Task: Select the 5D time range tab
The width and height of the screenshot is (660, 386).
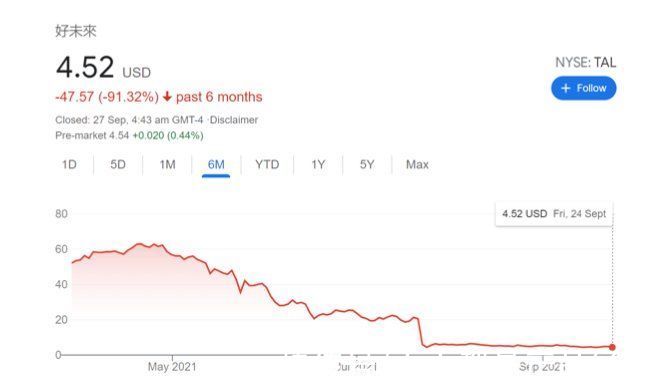Action: pos(118,165)
